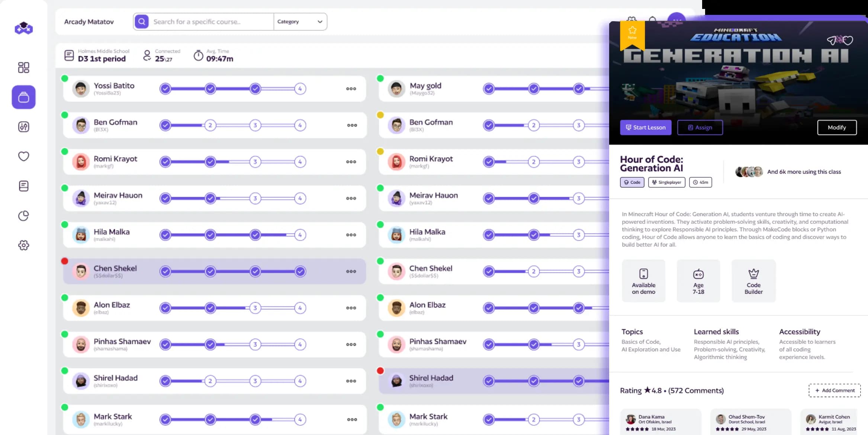Expand the Category dropdown
868x435 pixels.
click(300, 22)
